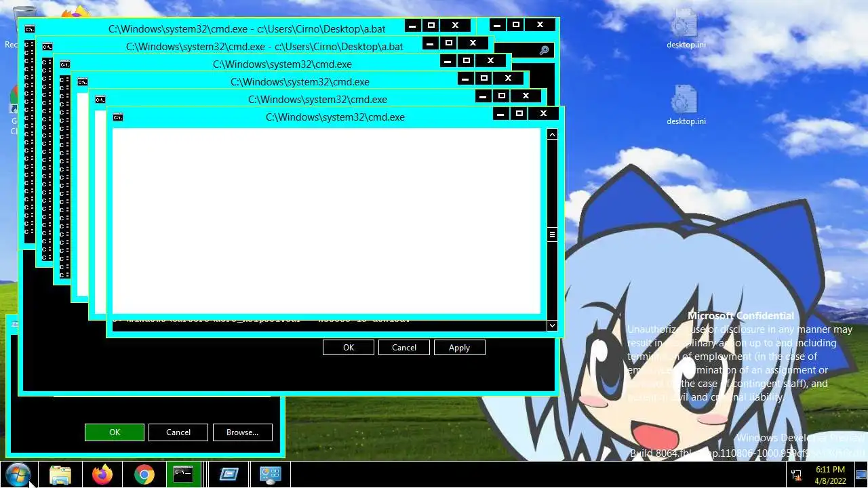
Task: Open system menu icon of rearmost a.bat window
Action: coord(30,29)
